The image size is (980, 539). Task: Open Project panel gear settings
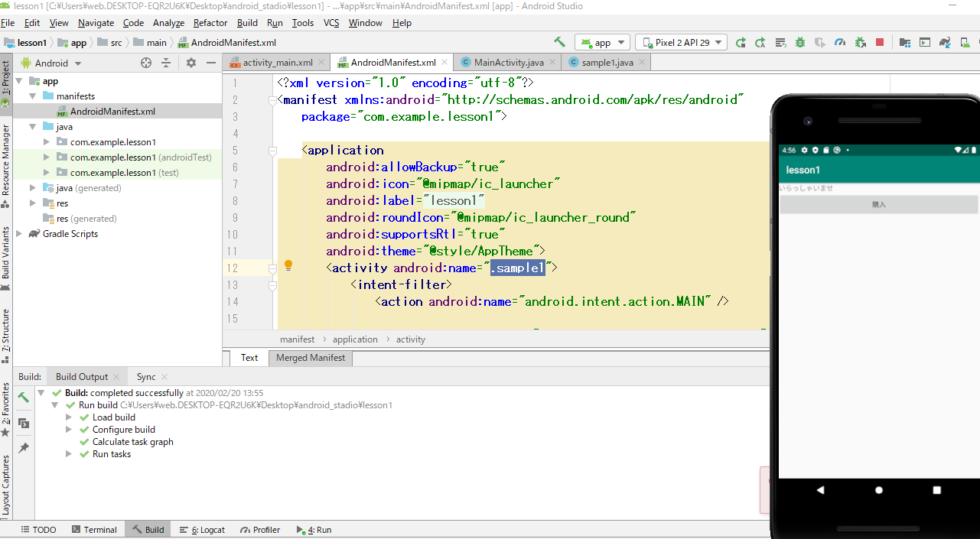(x=191, y=63)
